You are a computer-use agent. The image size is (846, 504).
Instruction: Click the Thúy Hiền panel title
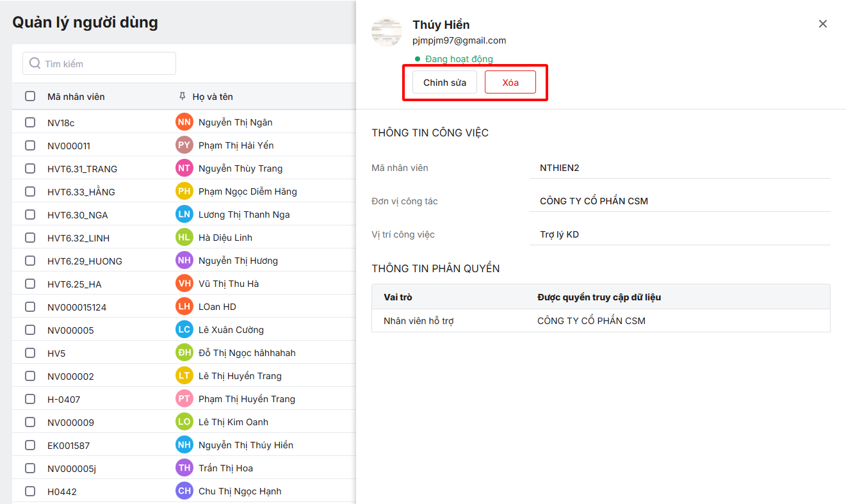tap(441, 25)
